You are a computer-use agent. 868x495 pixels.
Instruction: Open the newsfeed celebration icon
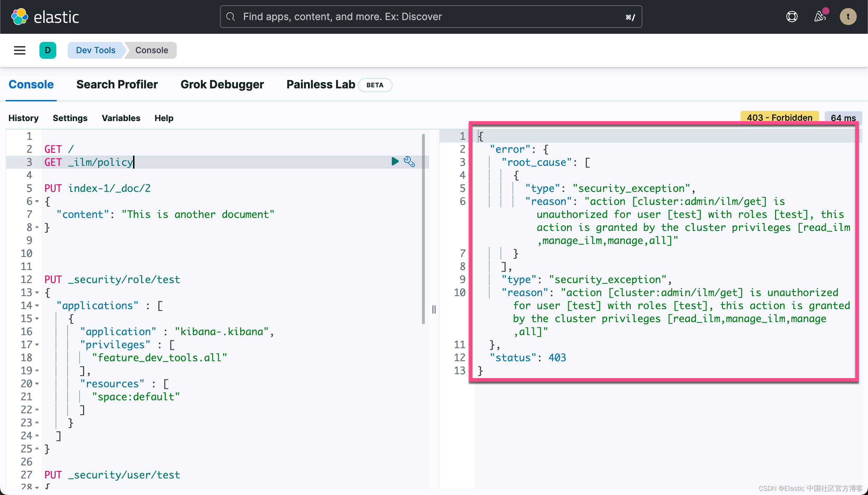820,17
